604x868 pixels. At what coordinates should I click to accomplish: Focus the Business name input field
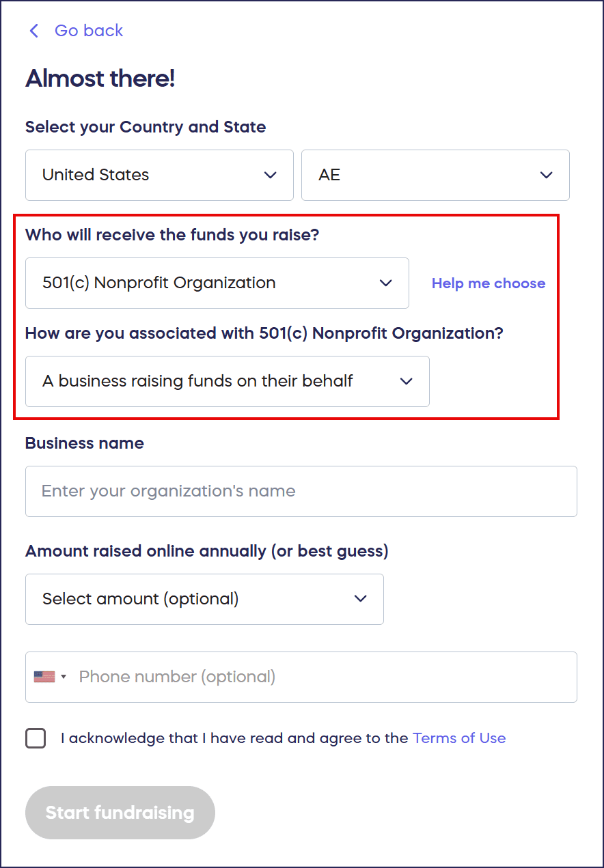(x=301, y=492)
